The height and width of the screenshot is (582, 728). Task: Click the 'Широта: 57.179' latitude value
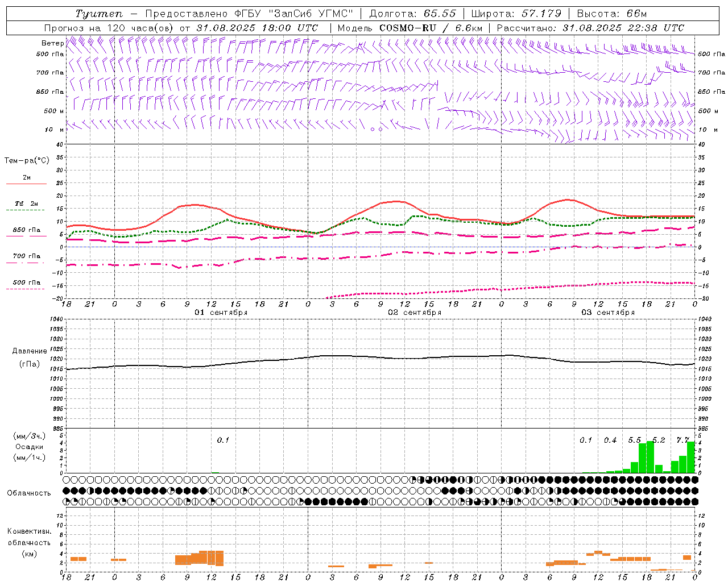516,14
